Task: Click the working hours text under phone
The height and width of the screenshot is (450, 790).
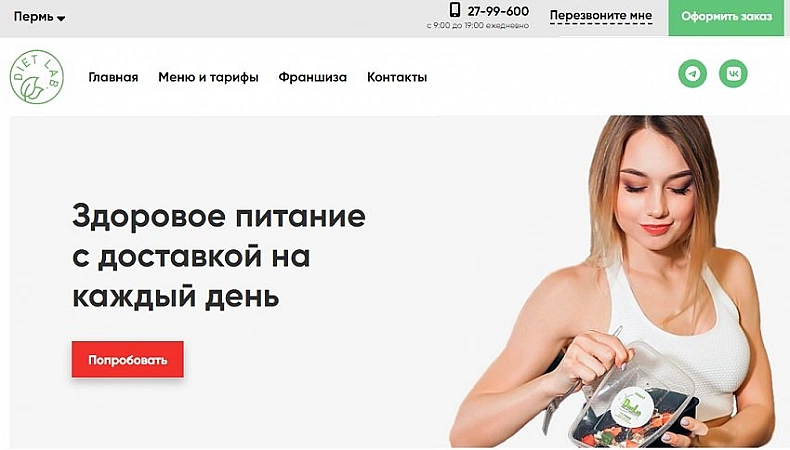Action: click(x=478, y=25)
